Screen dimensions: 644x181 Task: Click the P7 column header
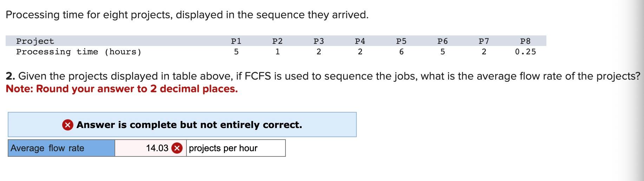(484, 41)
